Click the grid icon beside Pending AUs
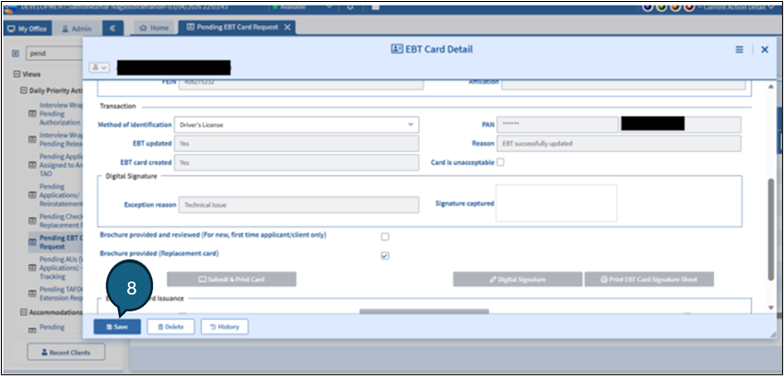The width and height of the screenshot is (784, 376). coord(32,268)
